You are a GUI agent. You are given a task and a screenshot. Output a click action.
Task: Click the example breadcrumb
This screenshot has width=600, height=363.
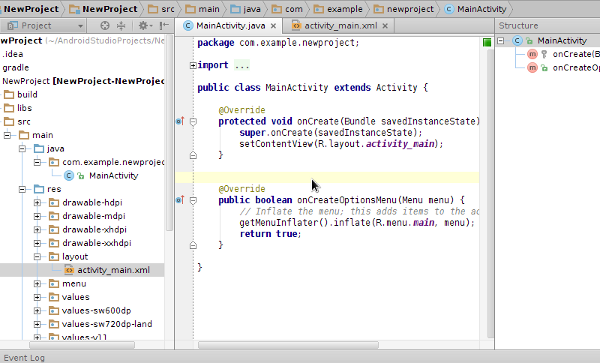click(338, 9)
